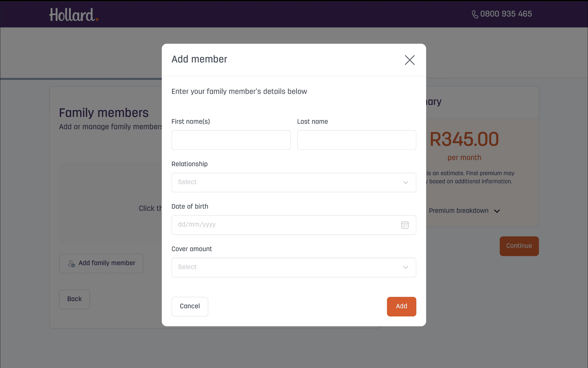588x368 pixels.
Task: Go Back to the previous step
Action: 74,299
